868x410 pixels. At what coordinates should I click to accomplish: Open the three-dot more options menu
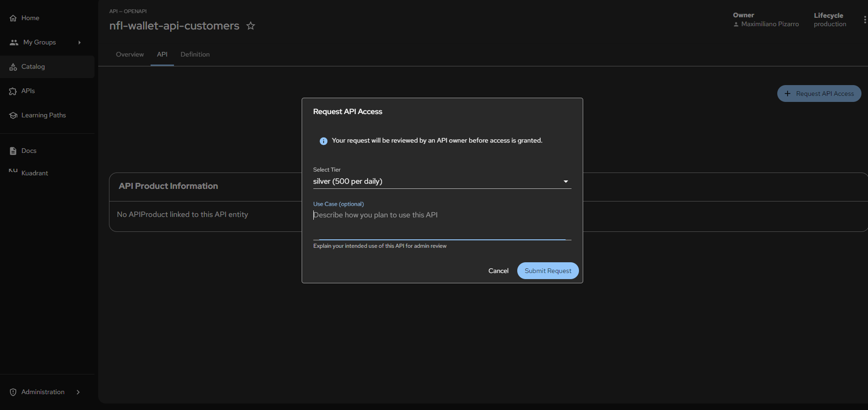pos(865,20)
